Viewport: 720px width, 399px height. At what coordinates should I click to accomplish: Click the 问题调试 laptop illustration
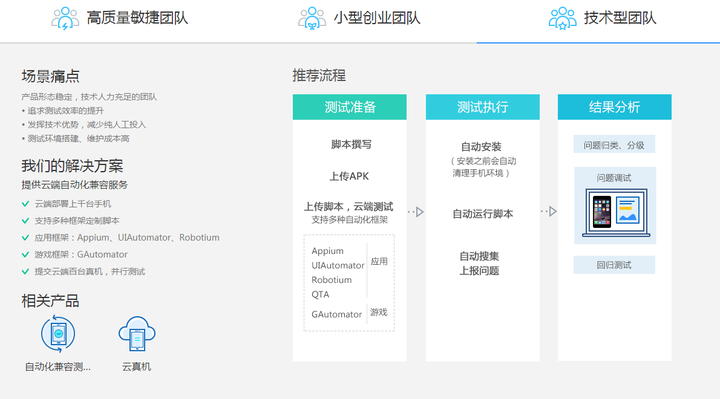[x=616, y=213]
